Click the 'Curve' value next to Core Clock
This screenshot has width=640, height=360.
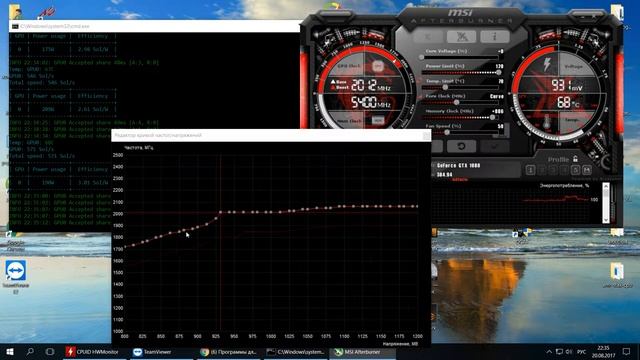click(x=496, y=96)
